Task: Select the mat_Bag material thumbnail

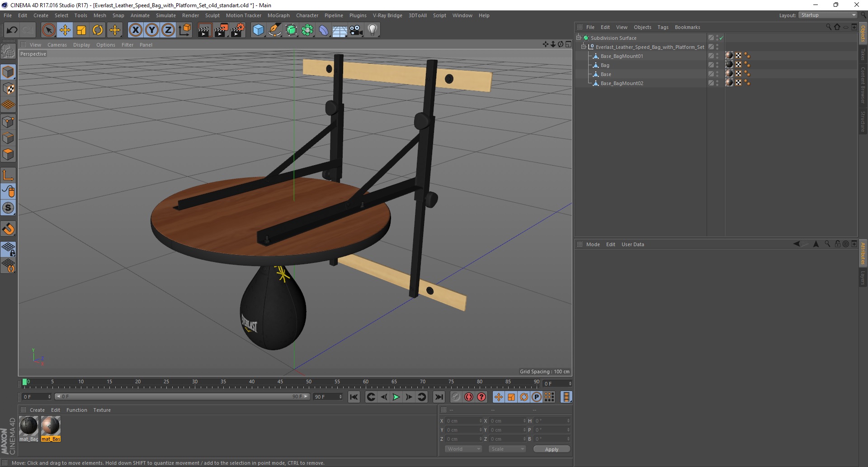Action: coord(28,426)
